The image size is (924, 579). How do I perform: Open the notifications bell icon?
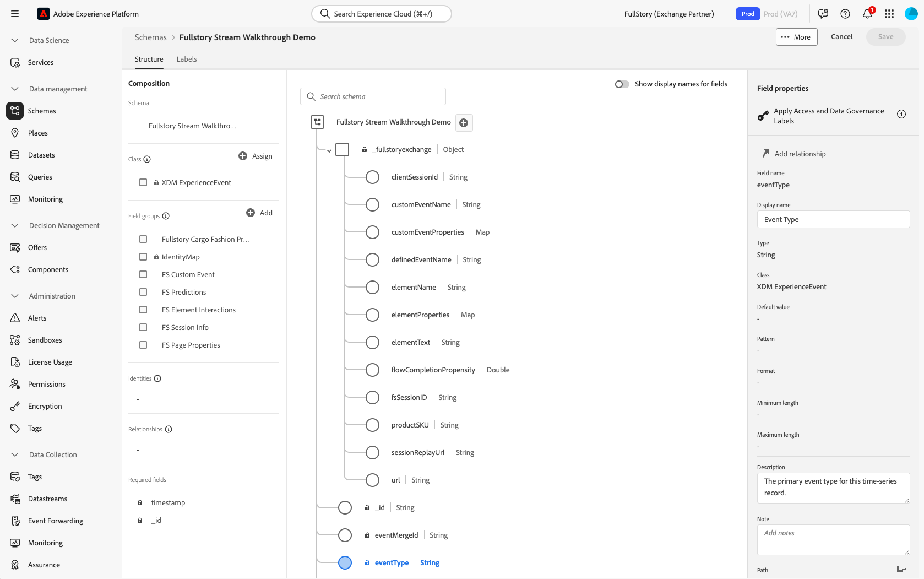click(x=867, y=14)
